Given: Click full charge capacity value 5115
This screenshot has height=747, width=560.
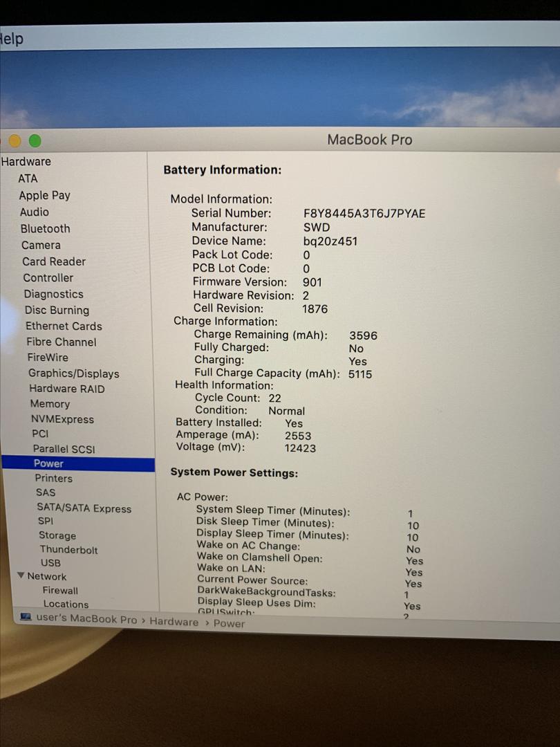Looking at the screenshot, I should 360,374.
